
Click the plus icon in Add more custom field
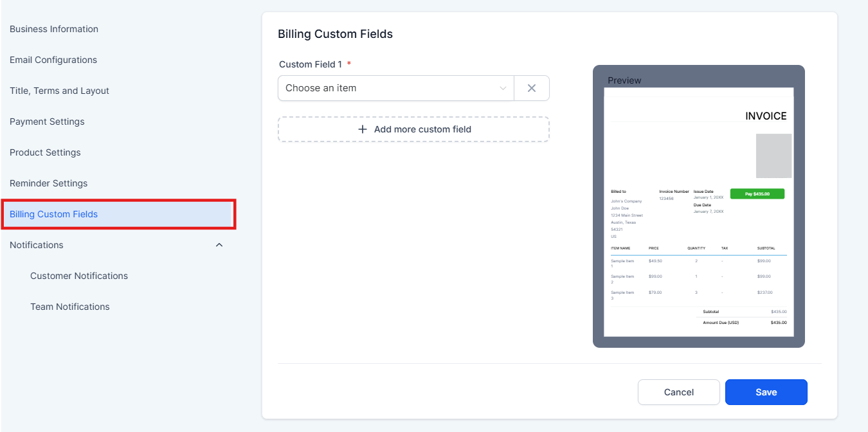(363, 129)
